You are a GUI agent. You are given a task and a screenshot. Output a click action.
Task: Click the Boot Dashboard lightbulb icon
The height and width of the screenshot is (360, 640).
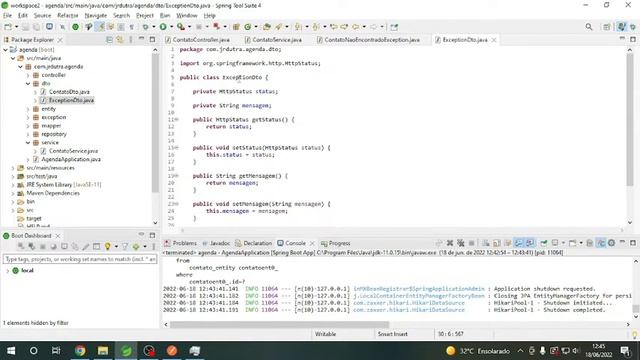pos(107,247)
